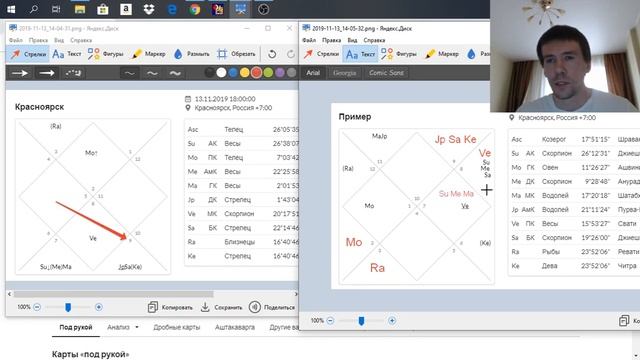
Task: Open the Аштакаварга tab
Action: [235, 327]
